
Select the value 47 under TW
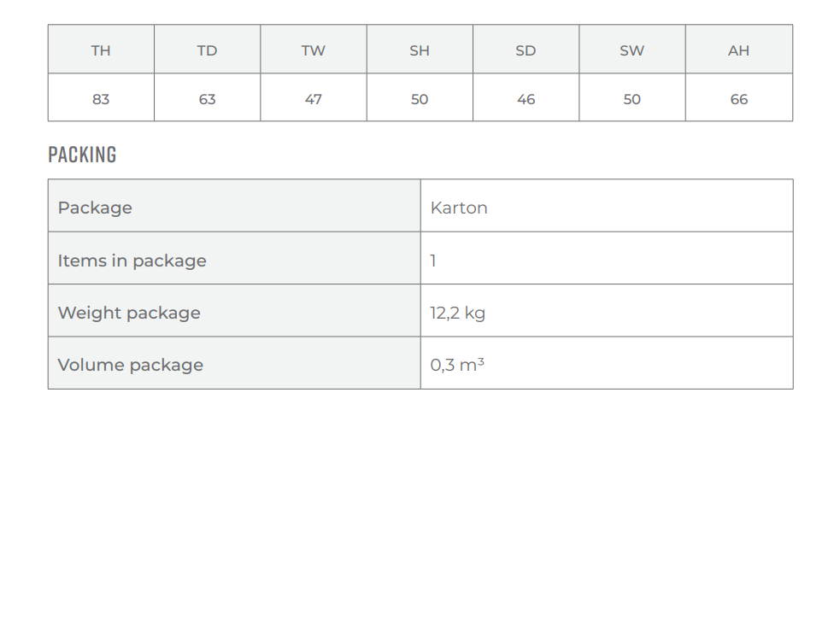click(x=314, y=99)
